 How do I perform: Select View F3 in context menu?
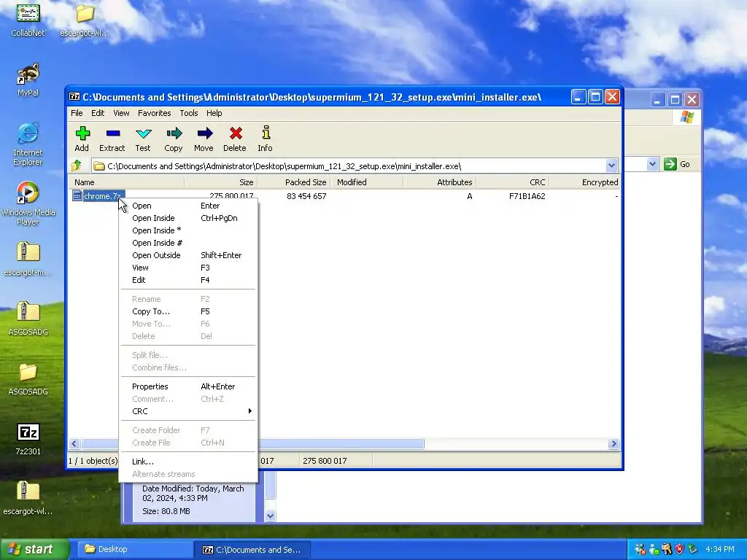click(x=188, y=268)
